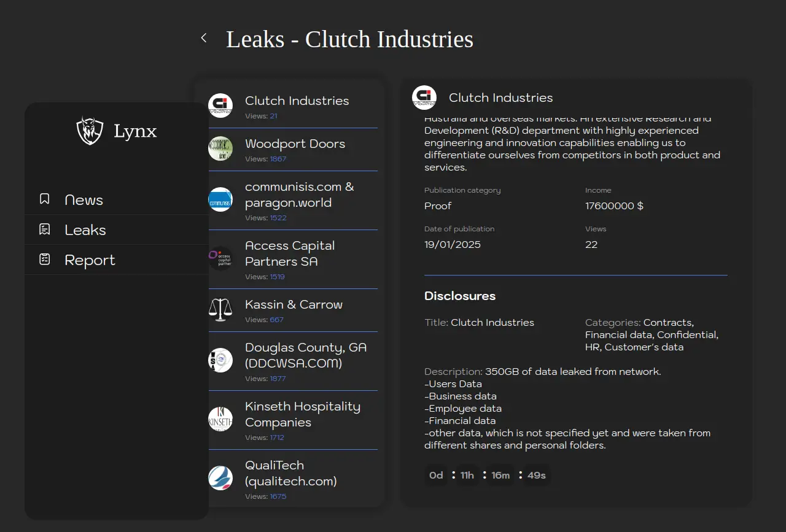Click the Lynx shield logo
The width and height of the screenshot is (786, 532).
coord(90,131)
